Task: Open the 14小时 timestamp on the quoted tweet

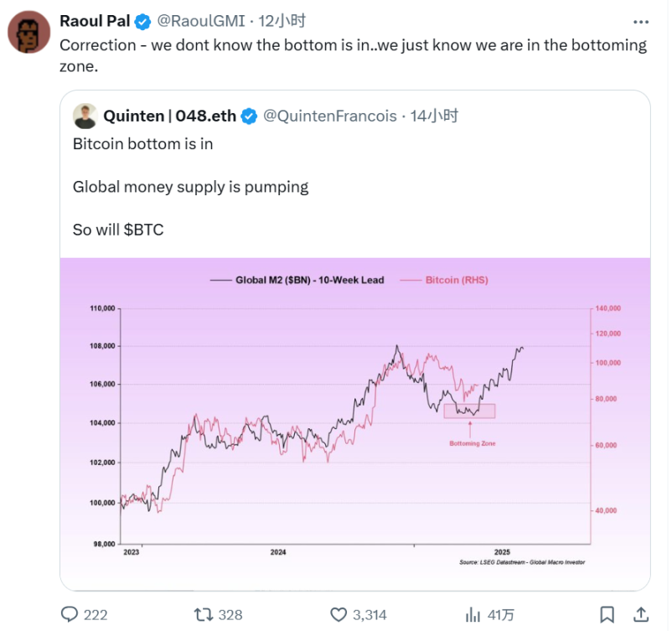Action: tap(436, 116)
